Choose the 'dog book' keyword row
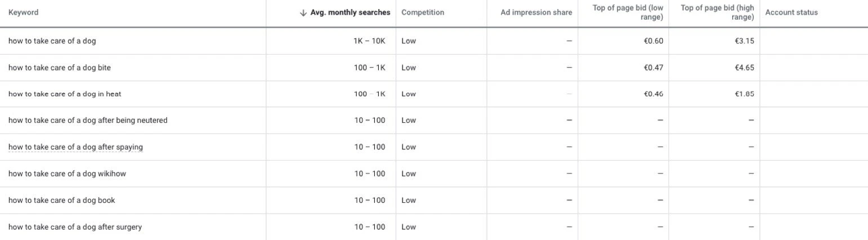This screenshot has width=868, height=240. click(x=61, y=201)
